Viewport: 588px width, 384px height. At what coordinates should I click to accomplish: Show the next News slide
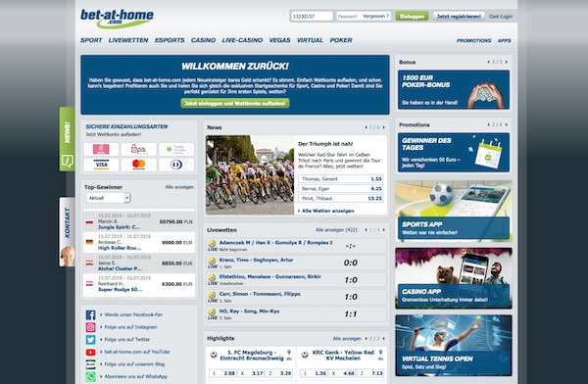point(383,127)
